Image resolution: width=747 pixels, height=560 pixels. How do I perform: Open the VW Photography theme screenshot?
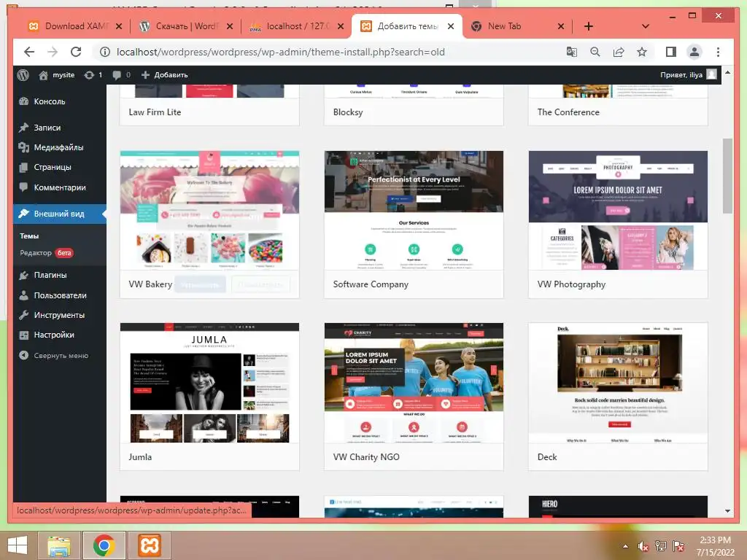(x=618, y=210)
